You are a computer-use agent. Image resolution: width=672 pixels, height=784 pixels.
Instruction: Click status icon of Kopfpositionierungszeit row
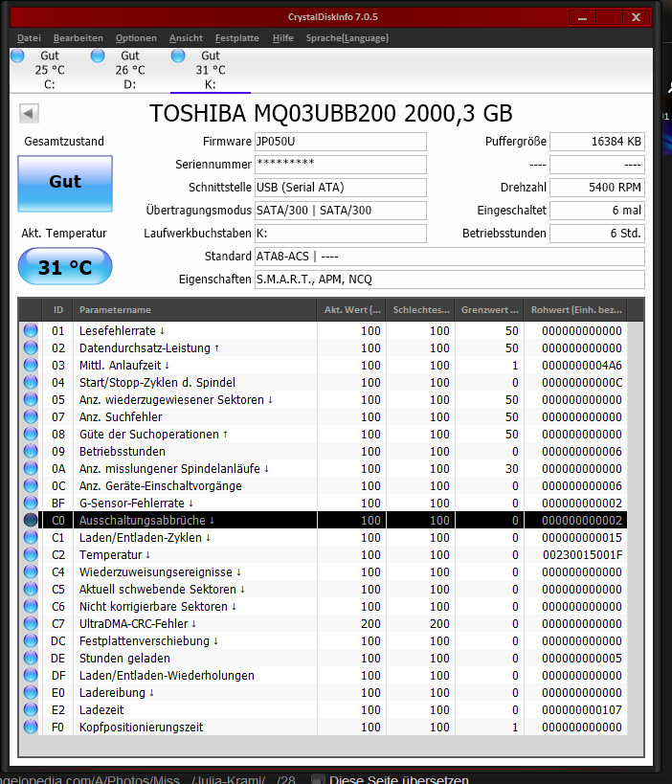tap(31, 728)
